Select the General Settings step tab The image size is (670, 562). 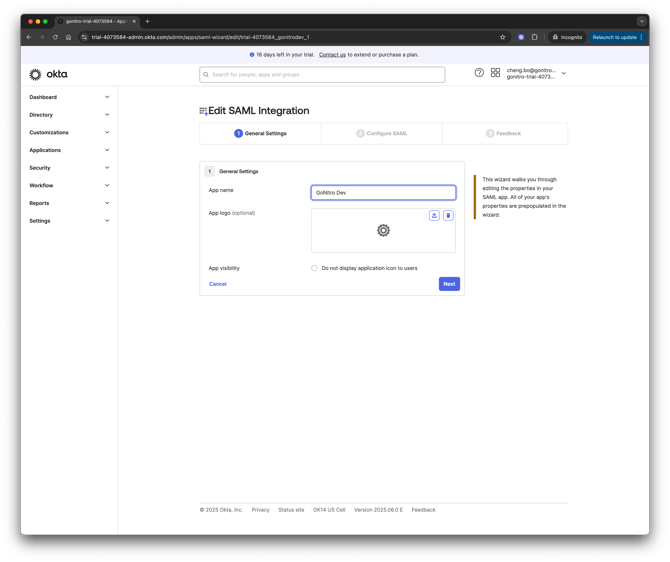260,133
